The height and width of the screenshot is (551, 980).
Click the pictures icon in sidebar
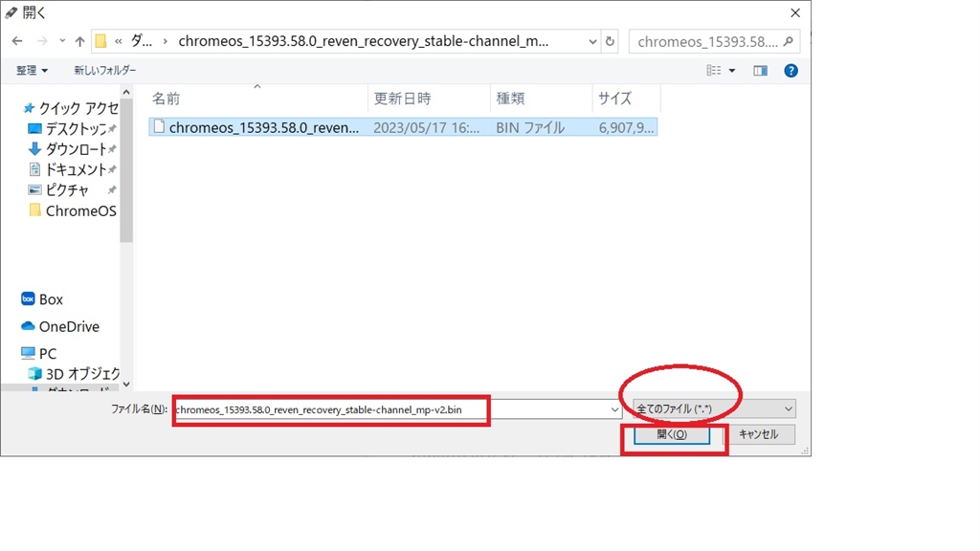[x=34, y=189]
